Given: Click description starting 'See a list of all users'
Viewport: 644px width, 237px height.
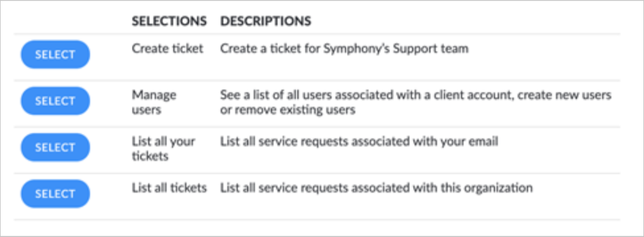Looking at the screenshot, I should tap(416, 102).
